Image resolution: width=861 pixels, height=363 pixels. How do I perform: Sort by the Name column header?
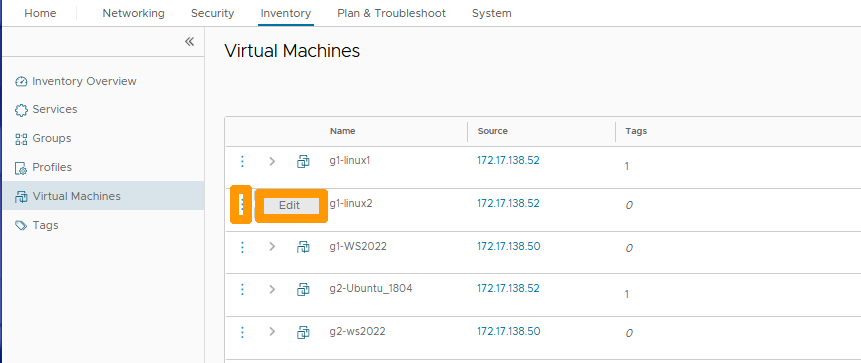pos(343,131)
